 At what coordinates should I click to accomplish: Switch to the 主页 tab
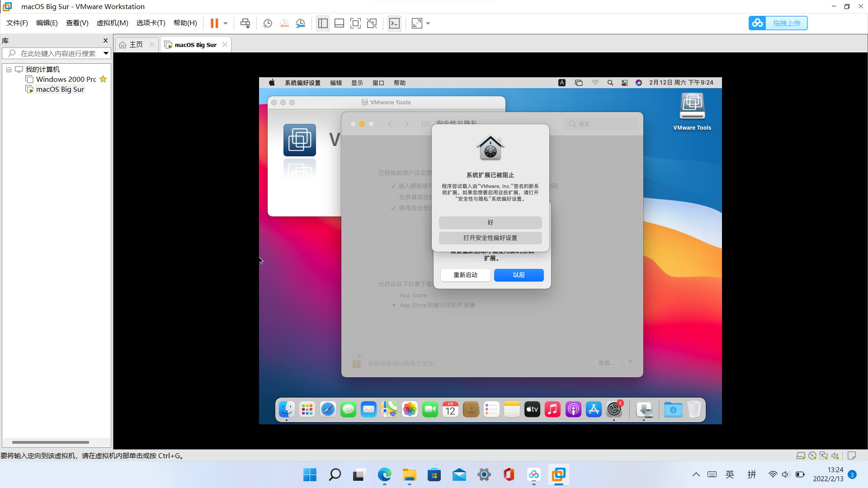coord(136,45)
